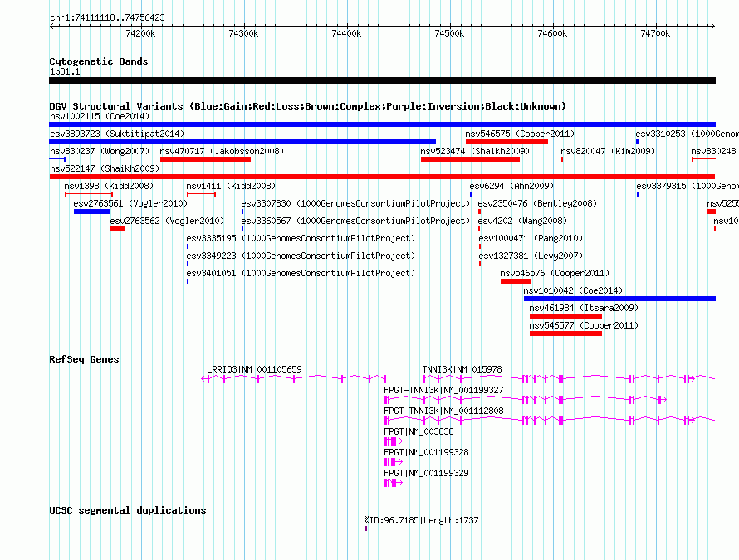Select the 1p31.1 cytogenetic band bar
The width and height of the screenshot is (739, 560).
(x=382, y=80)
